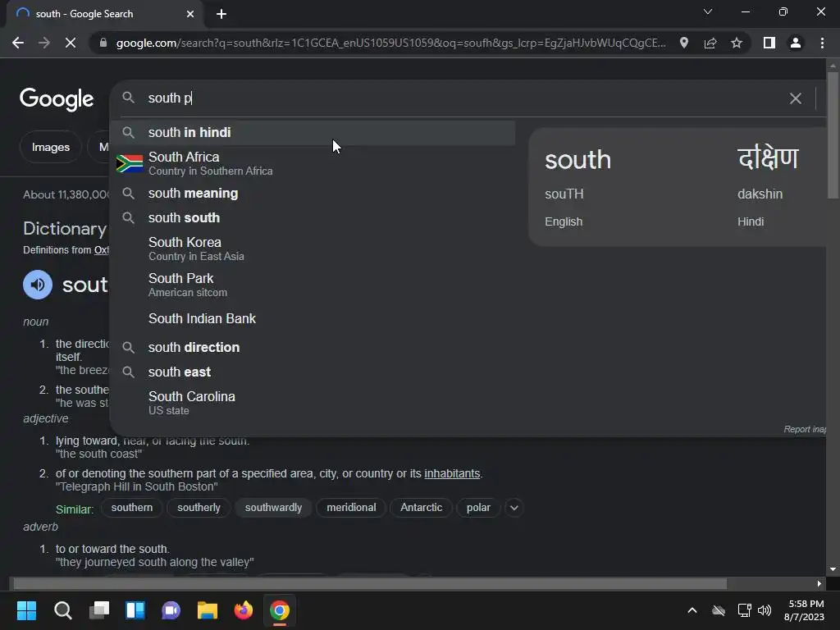Screen dimensions: 840x630
Task: Open volume control in system tray
Action: coord(765,610)
